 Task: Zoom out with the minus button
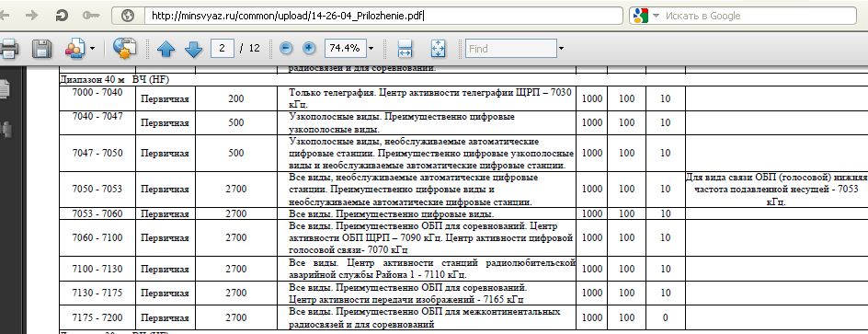[x=286, y=48]
